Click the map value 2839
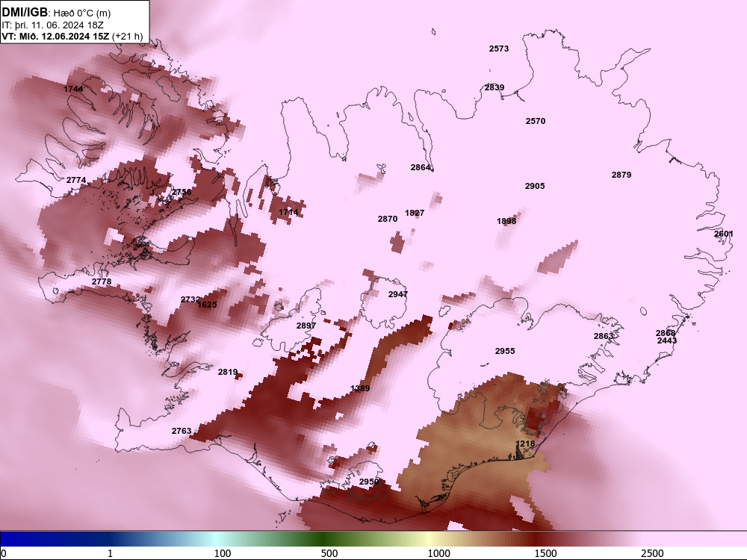Screen dimensions: 747x560 pyautogui.click(x=495, y=87)
